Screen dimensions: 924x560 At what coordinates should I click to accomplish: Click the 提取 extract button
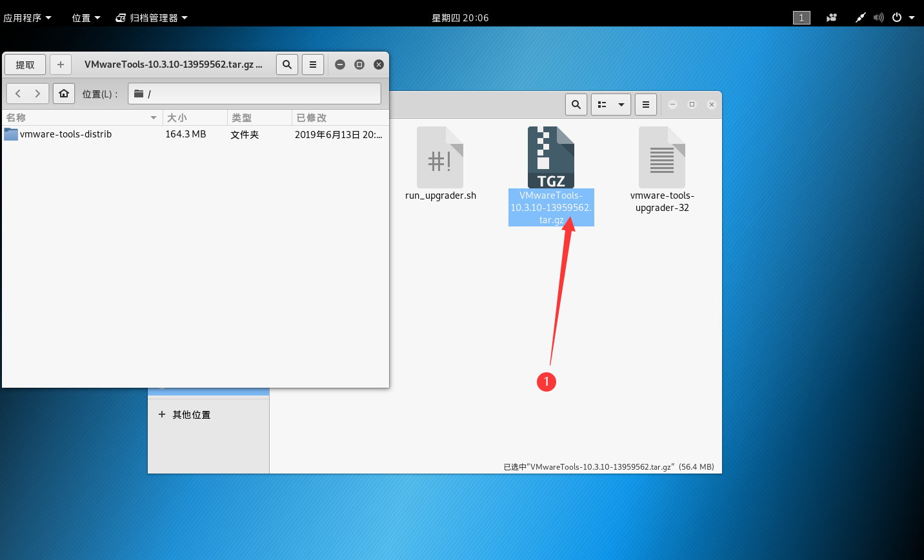[25, 65]
